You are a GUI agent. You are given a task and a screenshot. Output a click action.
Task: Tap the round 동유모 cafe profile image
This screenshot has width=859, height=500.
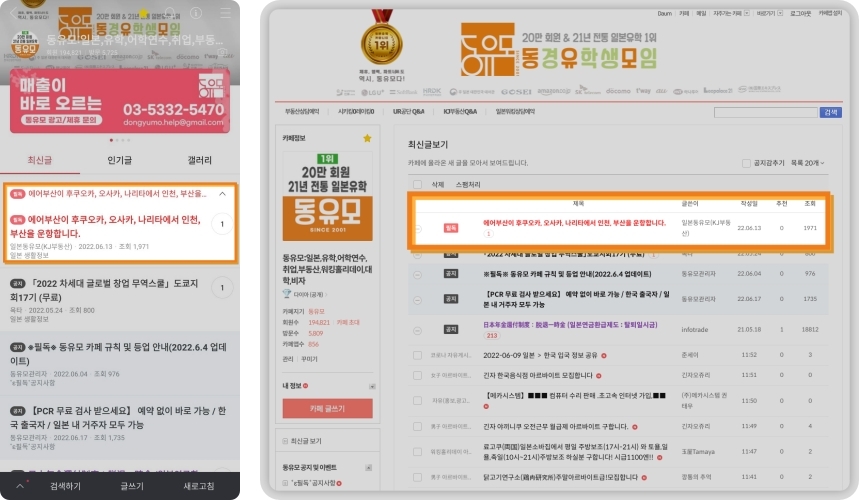click(25, 44)
